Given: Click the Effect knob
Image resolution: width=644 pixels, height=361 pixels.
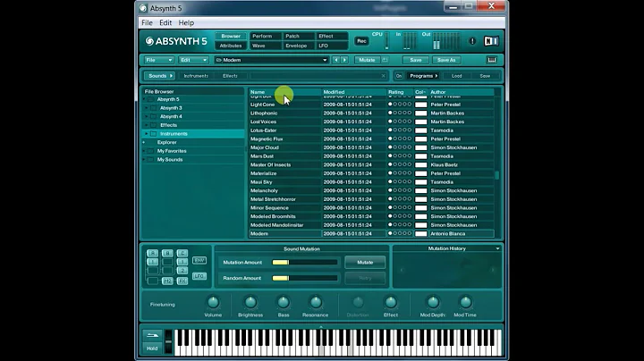Looking at the screenshot, I should [391, 302].
